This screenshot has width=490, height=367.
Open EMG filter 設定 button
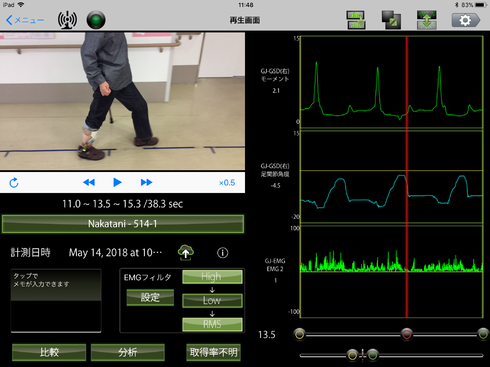pos(150,297)
